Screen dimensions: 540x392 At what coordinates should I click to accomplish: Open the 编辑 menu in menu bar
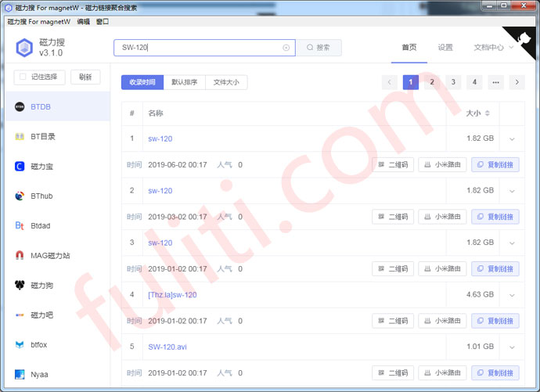[83, 22]
